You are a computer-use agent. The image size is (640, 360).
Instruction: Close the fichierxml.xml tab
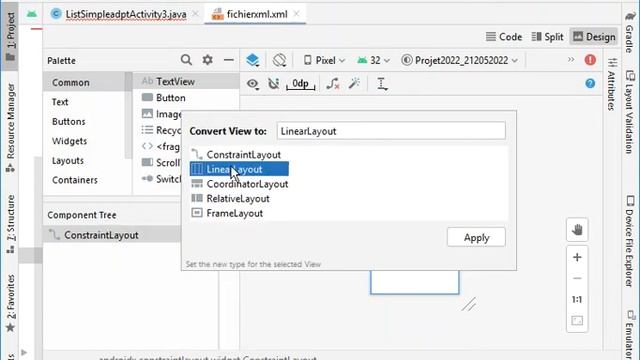(x=296, y=14)
